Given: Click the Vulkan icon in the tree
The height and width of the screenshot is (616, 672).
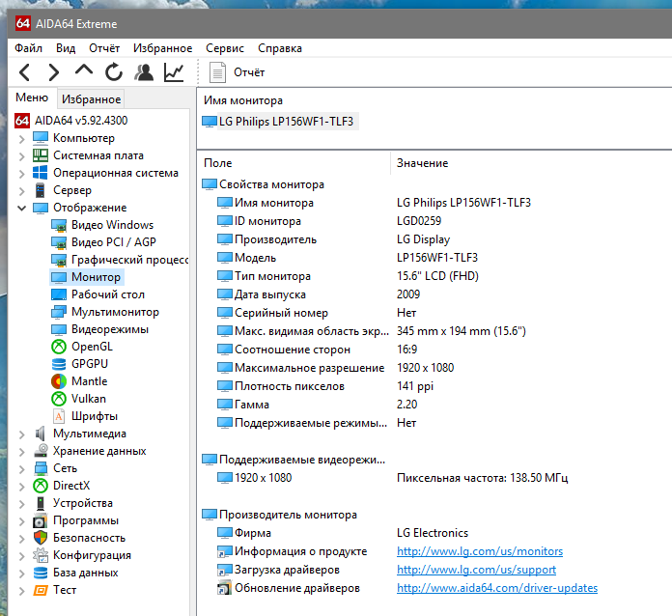Looking at the screenshot, I should click(x=59, y=399).
